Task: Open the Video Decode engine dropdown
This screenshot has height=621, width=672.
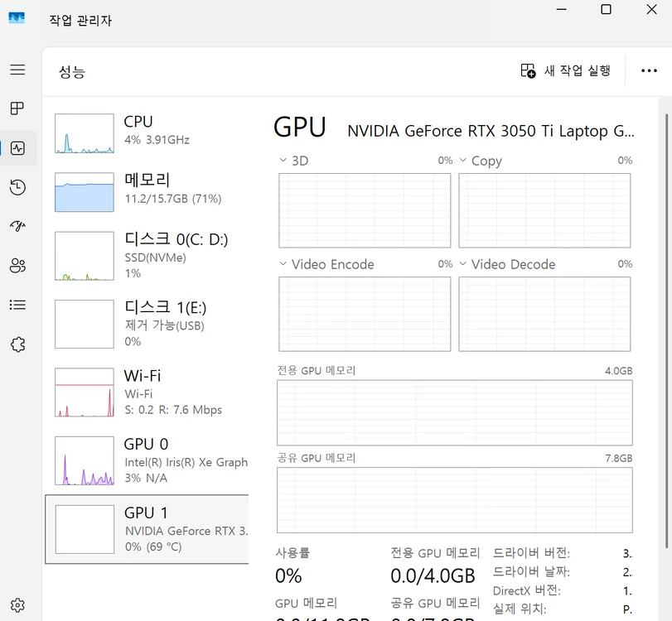Action: (463, 264)
